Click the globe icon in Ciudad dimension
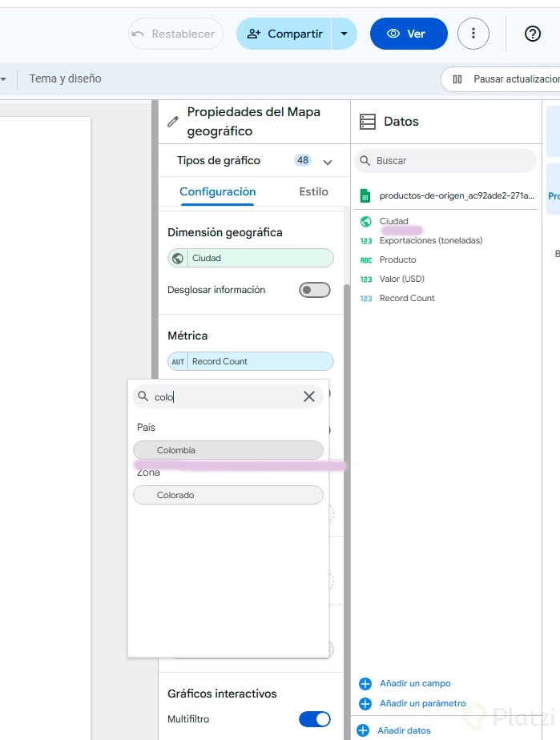The height and width of the screenshot is (740, 560). point(178,259)
